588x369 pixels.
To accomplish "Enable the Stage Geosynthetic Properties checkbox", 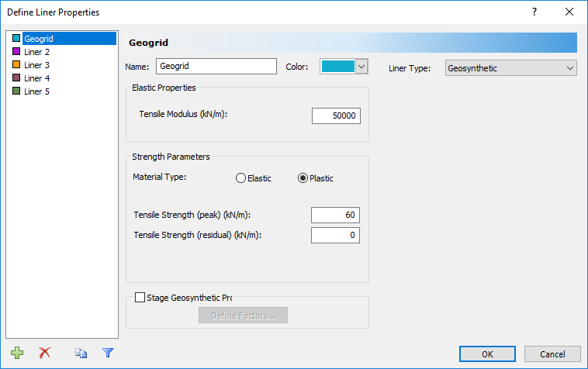I will point(140,297).
